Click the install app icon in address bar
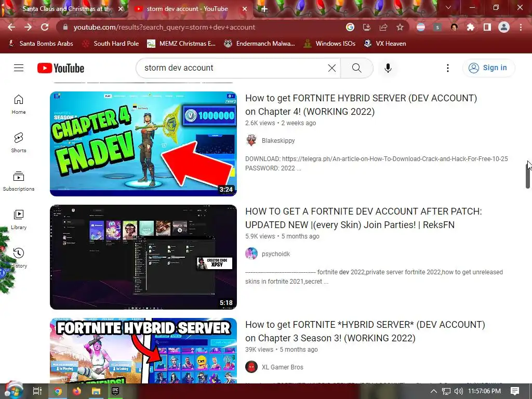This screenshot has width=532, height=399. pyautogui.click(x=366, y=27)
